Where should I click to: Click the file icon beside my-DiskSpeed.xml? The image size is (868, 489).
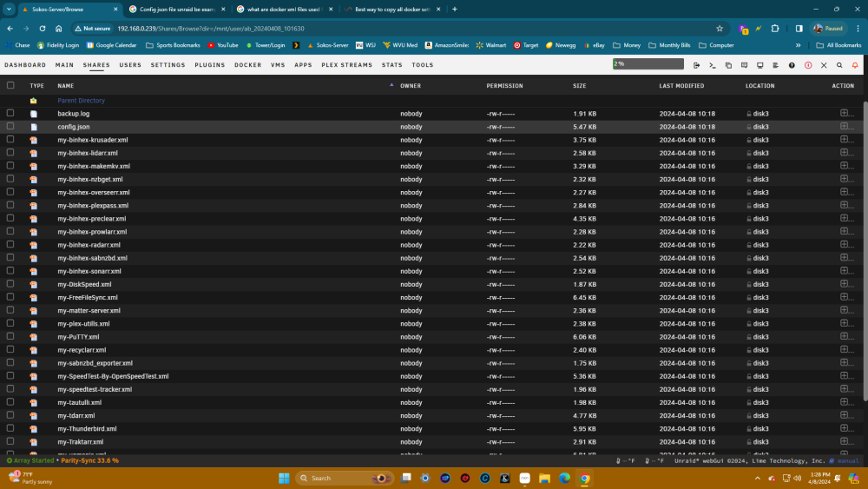coord(34,285)
